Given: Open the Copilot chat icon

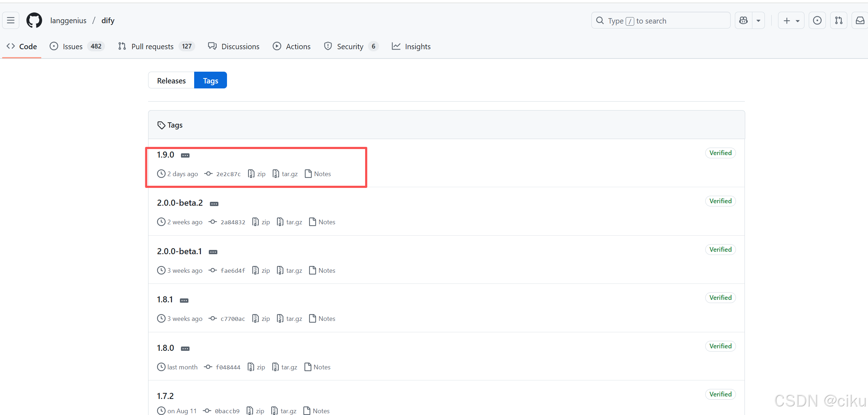Looking at the screenshot, I should tap(743, 21).
